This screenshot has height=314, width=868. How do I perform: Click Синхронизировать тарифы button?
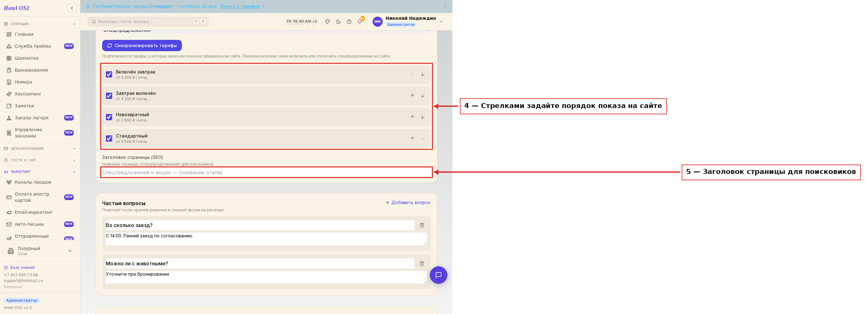142,46
